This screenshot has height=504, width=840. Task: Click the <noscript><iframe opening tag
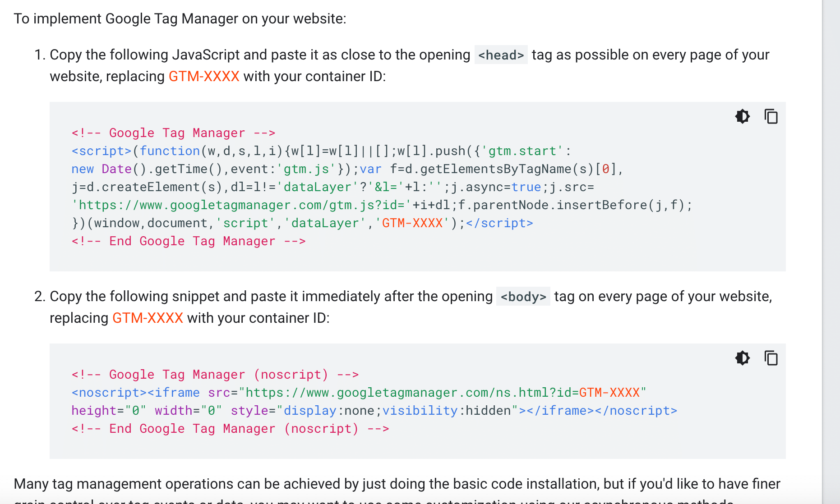pyautogui.click(x=135, y=393)
